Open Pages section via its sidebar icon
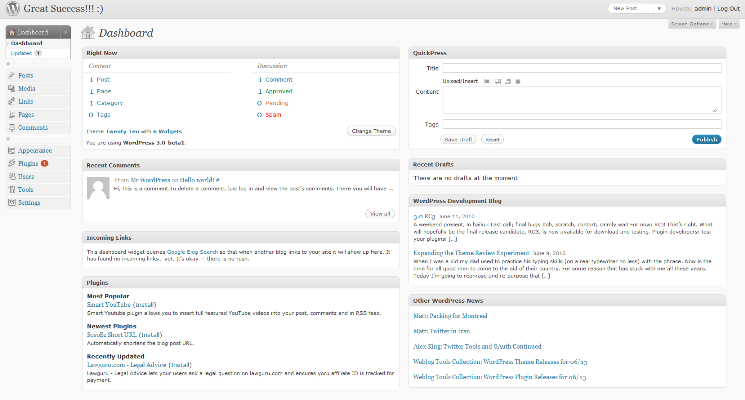This screenshot has width=745, height=400. [11, 114]
